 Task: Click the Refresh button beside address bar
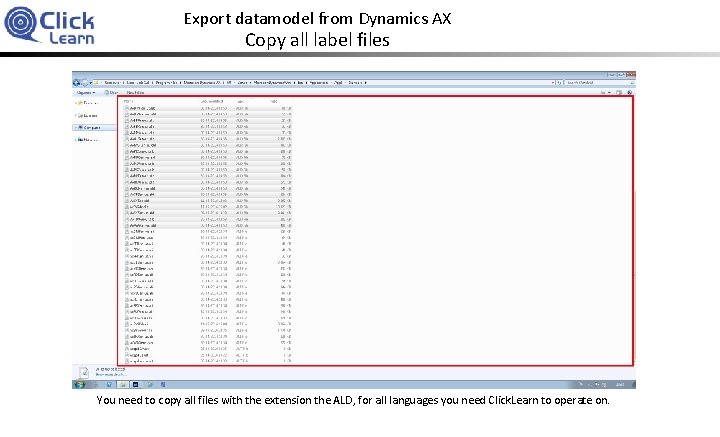coord(559,83)
